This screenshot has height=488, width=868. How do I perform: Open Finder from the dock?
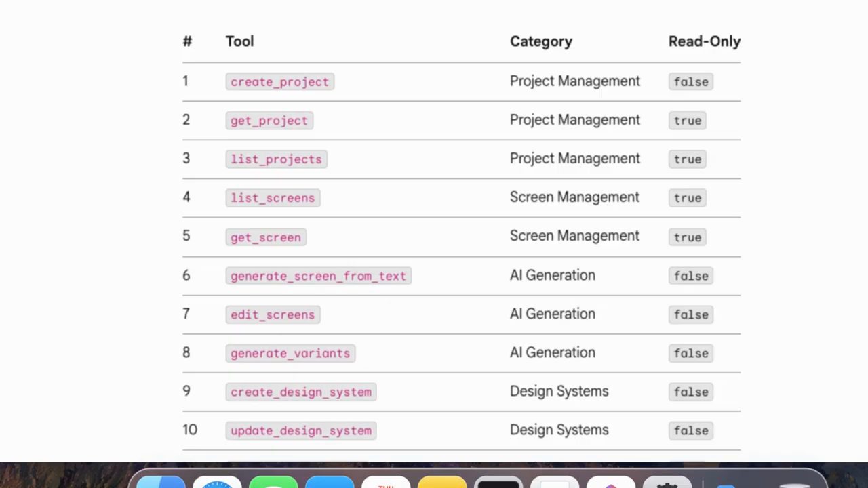pyautogui.click(x=161, y=482)
